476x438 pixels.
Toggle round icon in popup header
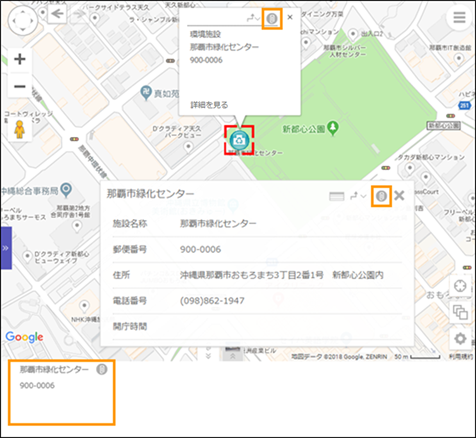[272, 18]
